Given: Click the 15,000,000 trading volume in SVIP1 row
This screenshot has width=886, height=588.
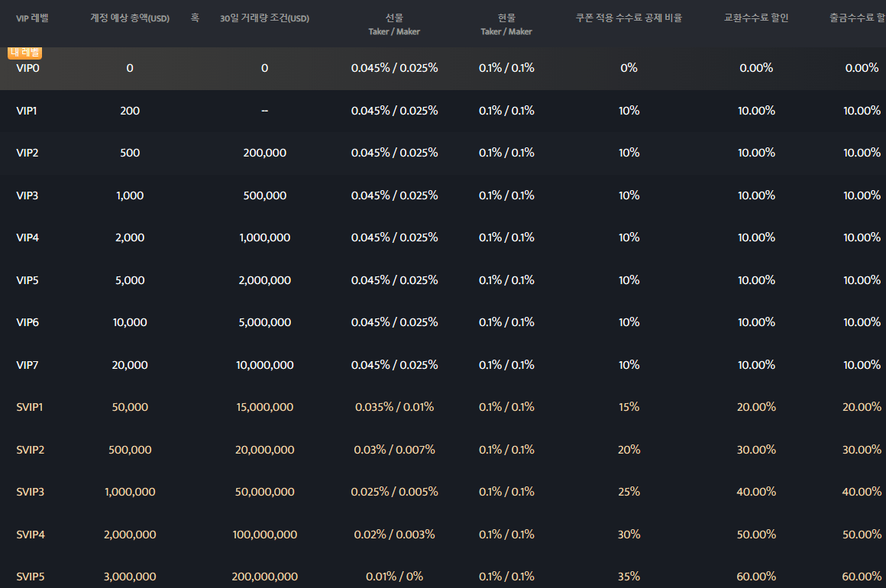Looking at the screenshot, I should click(x=264, y=407).
